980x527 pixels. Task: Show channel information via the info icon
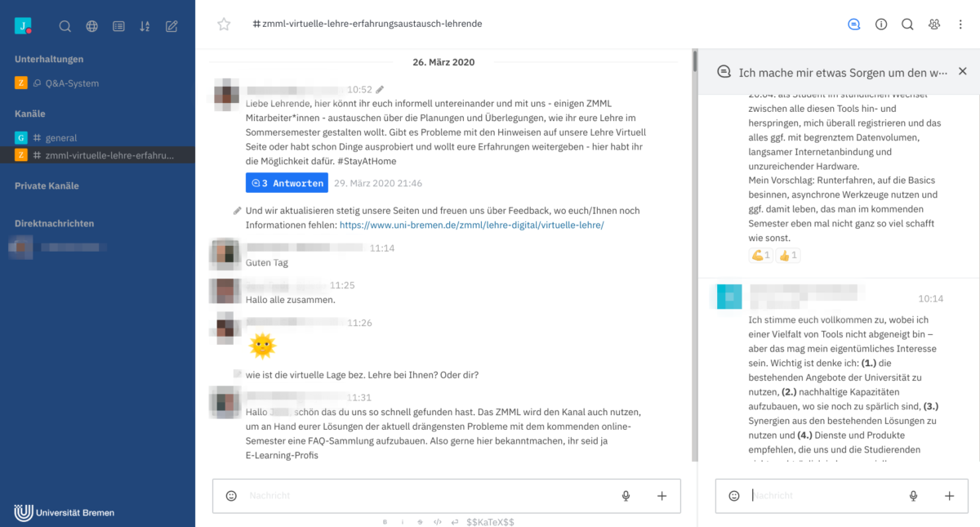pos(881,25)
